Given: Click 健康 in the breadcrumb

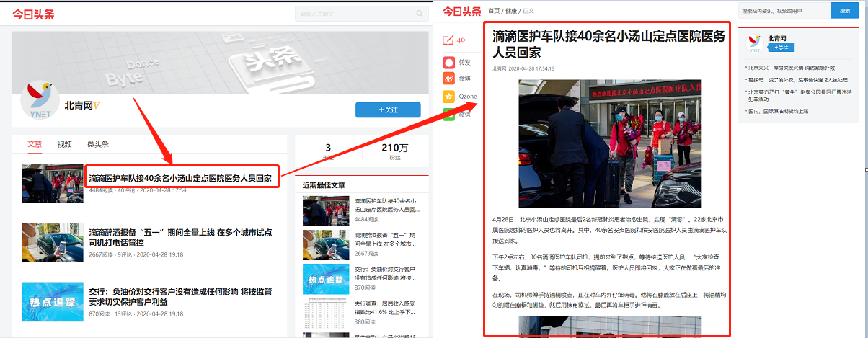Looking at the screenshot, I should tap(511, 11).
